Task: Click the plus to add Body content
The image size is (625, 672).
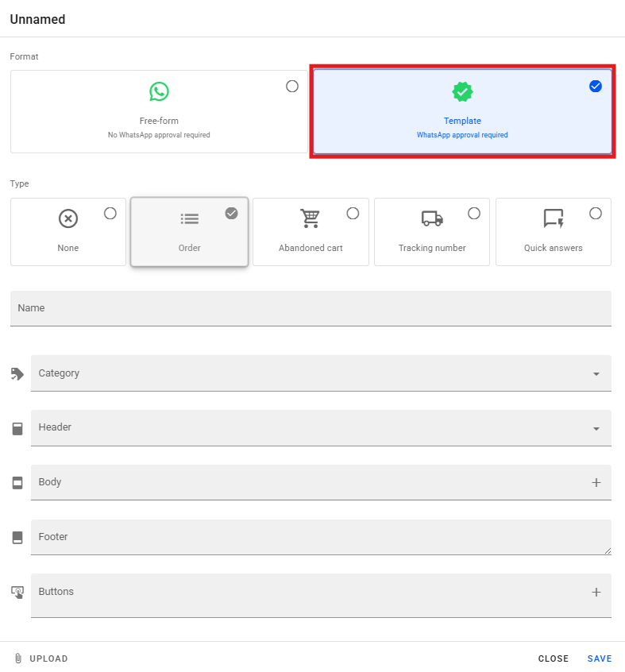Action: [596, 482]
